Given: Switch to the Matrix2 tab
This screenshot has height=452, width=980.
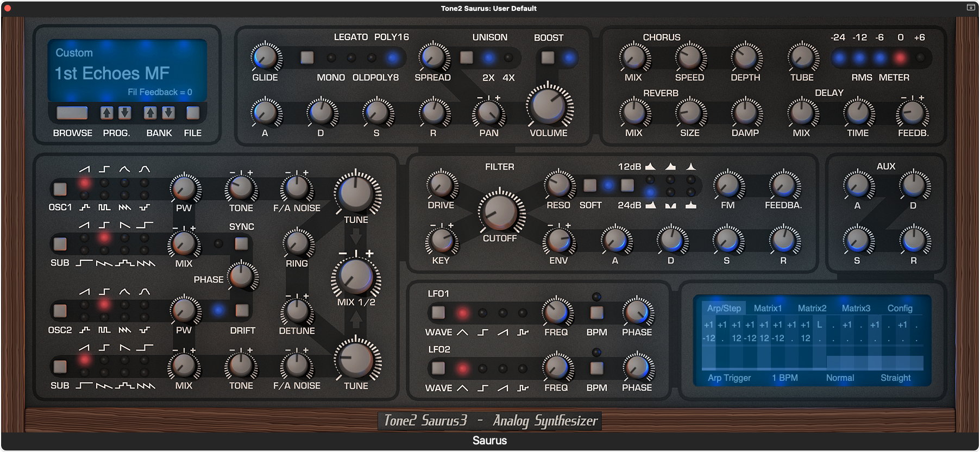Looking at the screenshot, I should click(812, 308).
